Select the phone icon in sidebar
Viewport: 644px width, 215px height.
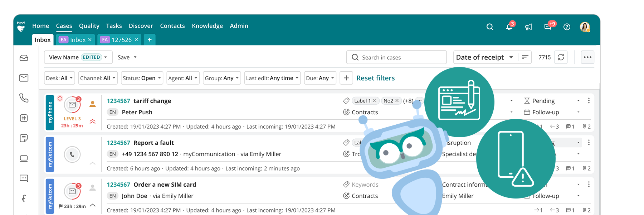[24, 98]
